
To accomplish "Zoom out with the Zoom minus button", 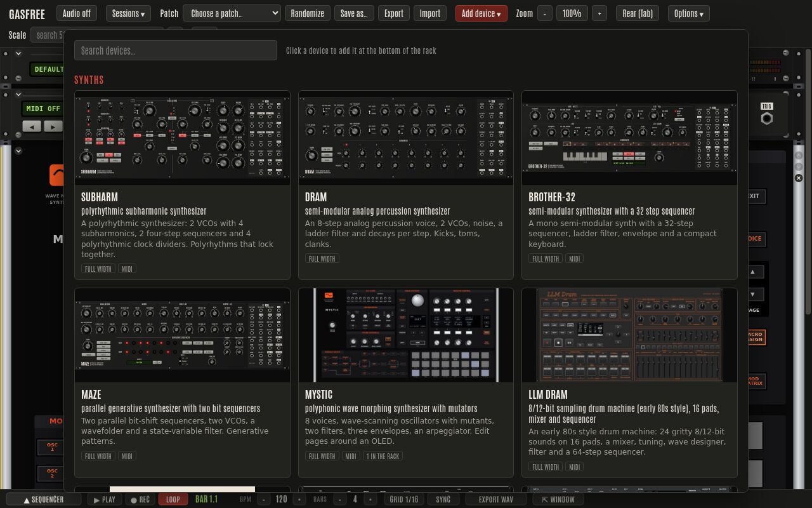I will click(544, 13).
